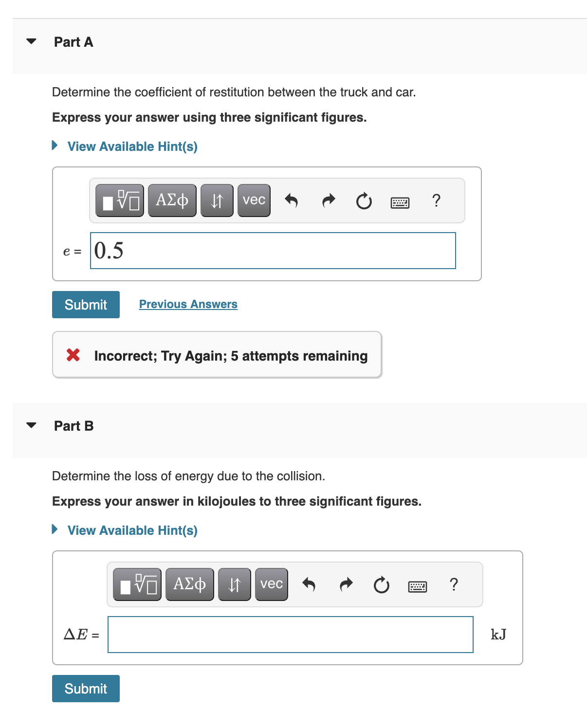The image size is (587, 728).
Task: Open Previous Answers for Part A
Action: pyautogui.click(x=188, y=304)
